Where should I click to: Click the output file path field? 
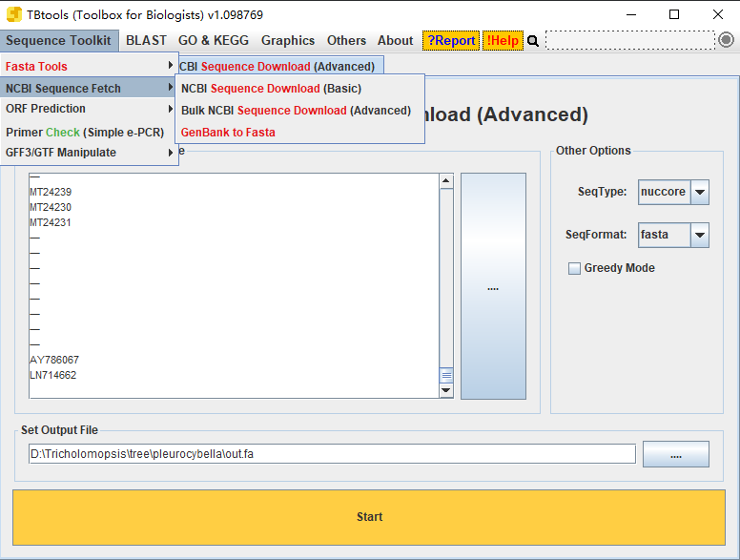(x=332, y=454)
